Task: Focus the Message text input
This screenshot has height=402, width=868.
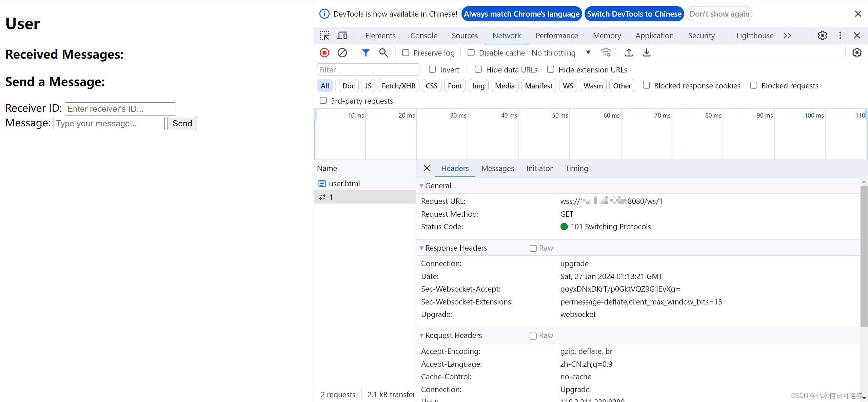Action: pos(109,123)
